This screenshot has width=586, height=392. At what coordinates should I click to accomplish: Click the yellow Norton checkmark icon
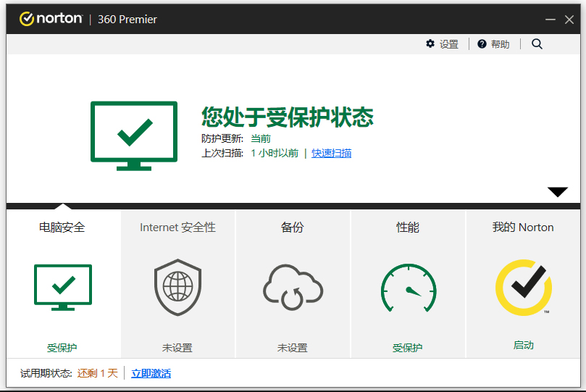click(x=524, y=288)
